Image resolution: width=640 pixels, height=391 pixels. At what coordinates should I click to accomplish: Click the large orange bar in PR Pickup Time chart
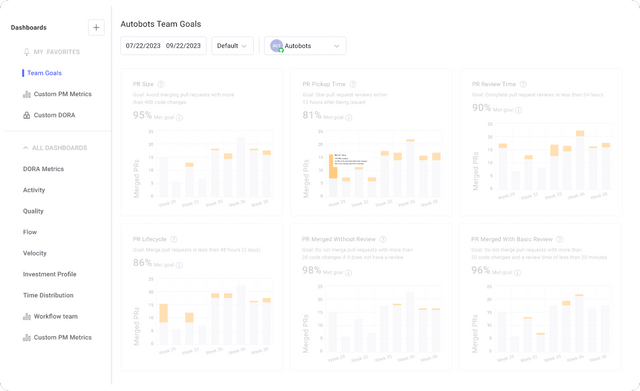click(x=333, y=167)
